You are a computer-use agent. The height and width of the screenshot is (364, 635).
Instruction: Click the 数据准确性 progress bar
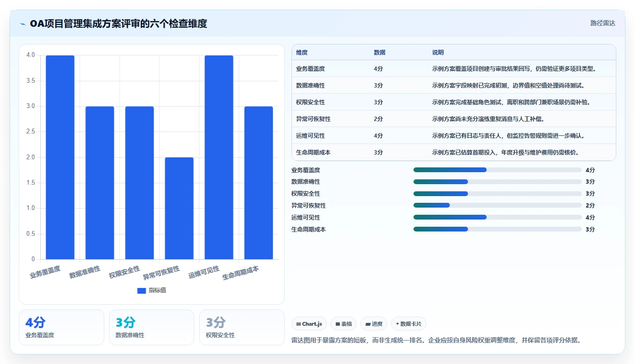498,182
